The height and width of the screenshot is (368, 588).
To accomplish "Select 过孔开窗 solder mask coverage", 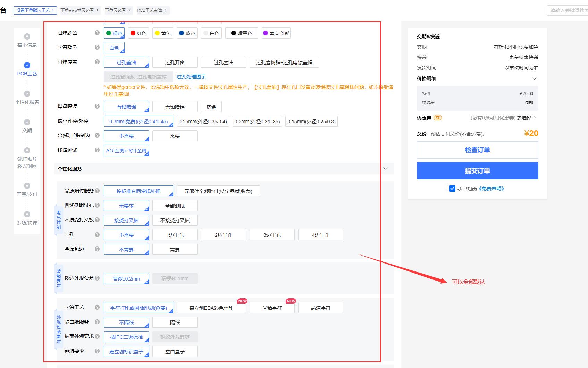I will pos(175,62).
